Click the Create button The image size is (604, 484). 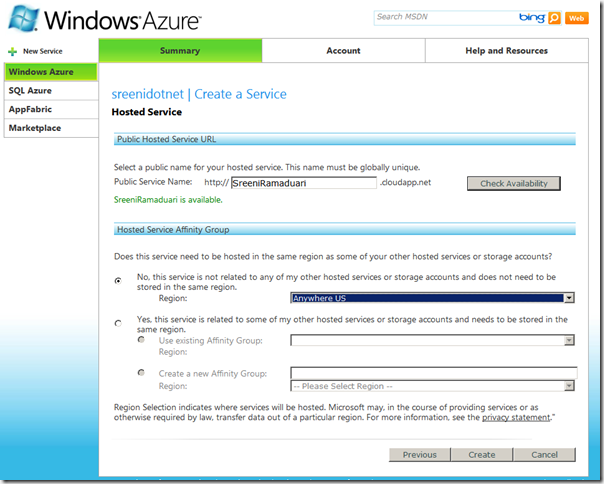point(482,455)
